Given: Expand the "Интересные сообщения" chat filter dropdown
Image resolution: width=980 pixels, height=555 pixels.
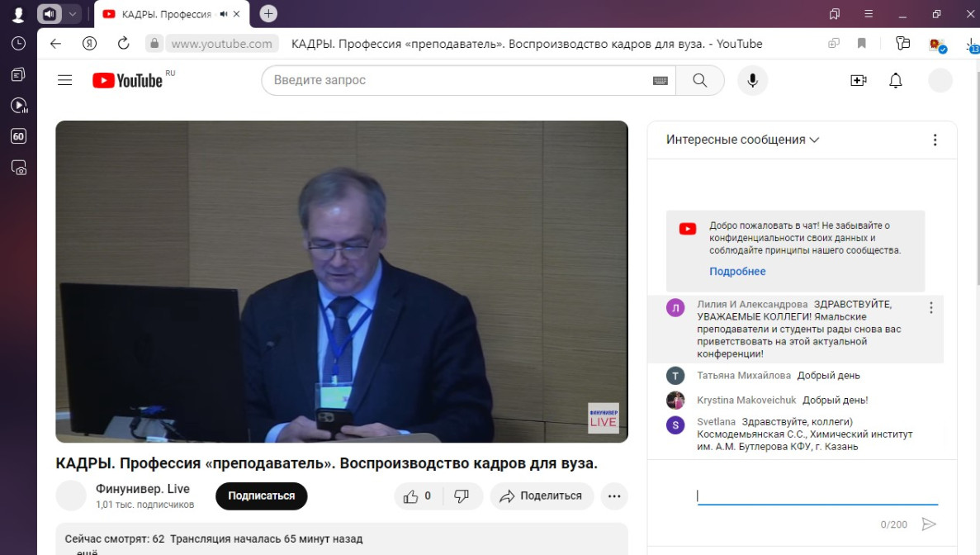Looking at the screenshot, I should click(x=742, y=140).
